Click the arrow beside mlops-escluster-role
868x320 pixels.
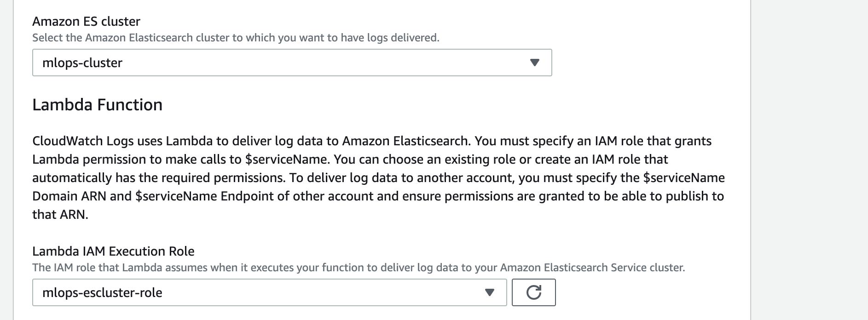coord(490,292)
